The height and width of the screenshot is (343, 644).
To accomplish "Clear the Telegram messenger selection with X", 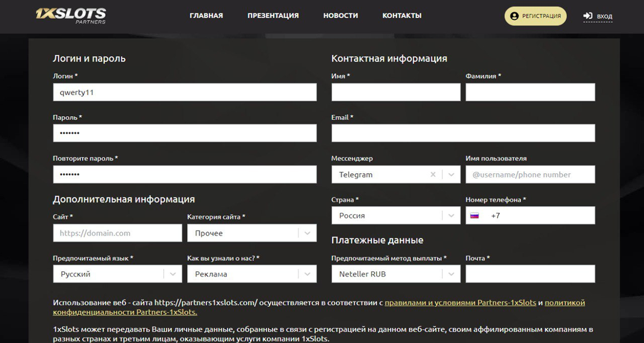I will pyautogui.click(x=433, y=174).
